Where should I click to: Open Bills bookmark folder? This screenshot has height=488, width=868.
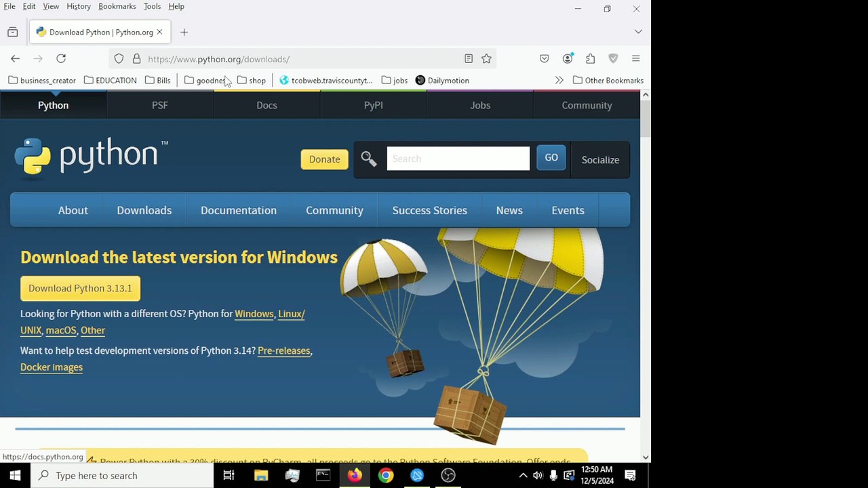coord(158,80)
